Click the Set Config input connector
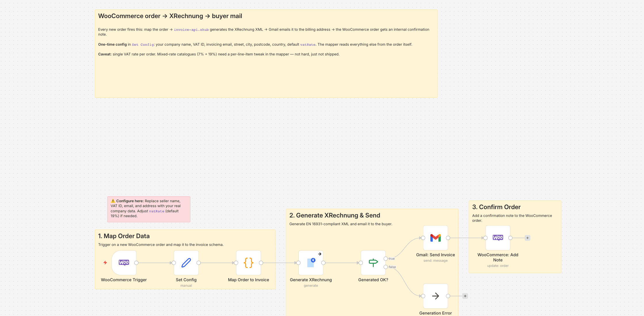644x316 pixels. coord(174,263)
